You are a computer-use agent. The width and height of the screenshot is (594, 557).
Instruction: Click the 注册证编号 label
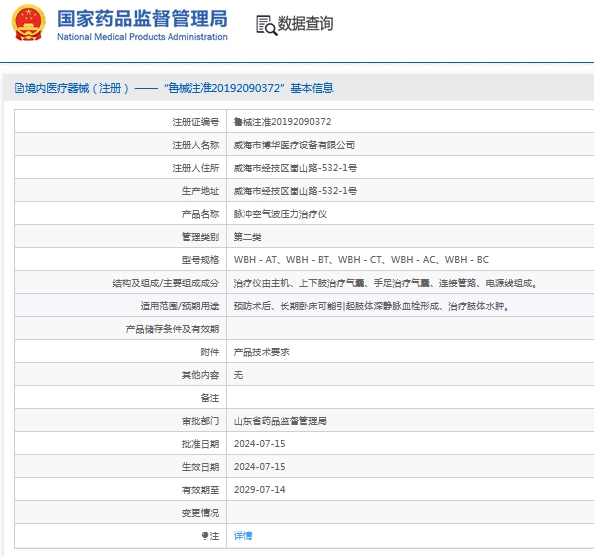coord(195,122)
